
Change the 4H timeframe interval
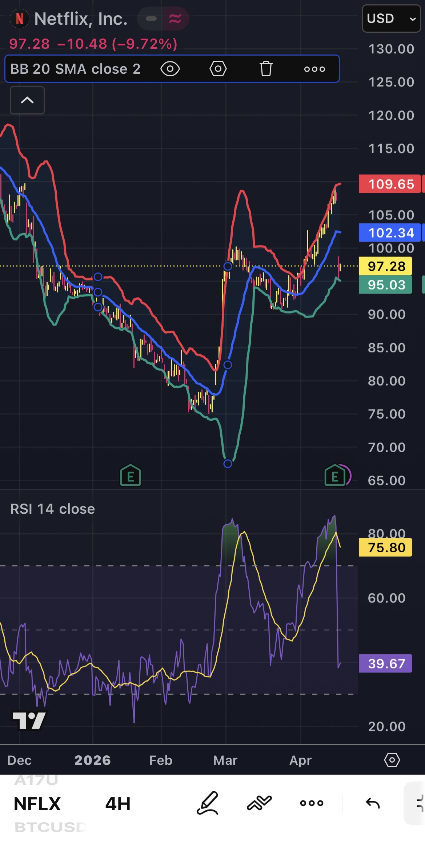point(118,804)
